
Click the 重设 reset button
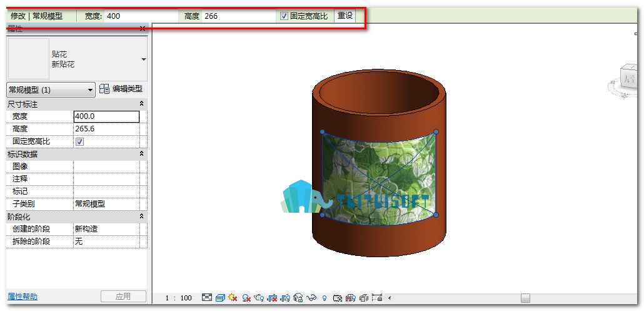click(345, 16)
